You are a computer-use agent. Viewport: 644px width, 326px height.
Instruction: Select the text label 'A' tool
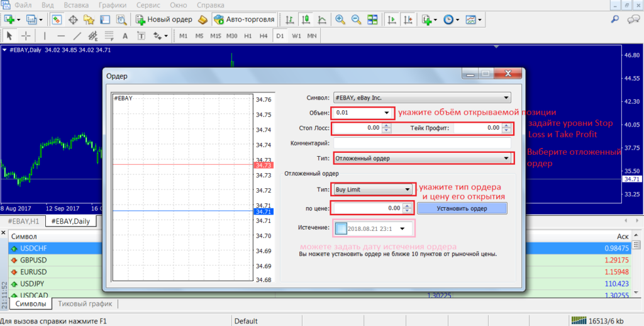click(125, 36)
